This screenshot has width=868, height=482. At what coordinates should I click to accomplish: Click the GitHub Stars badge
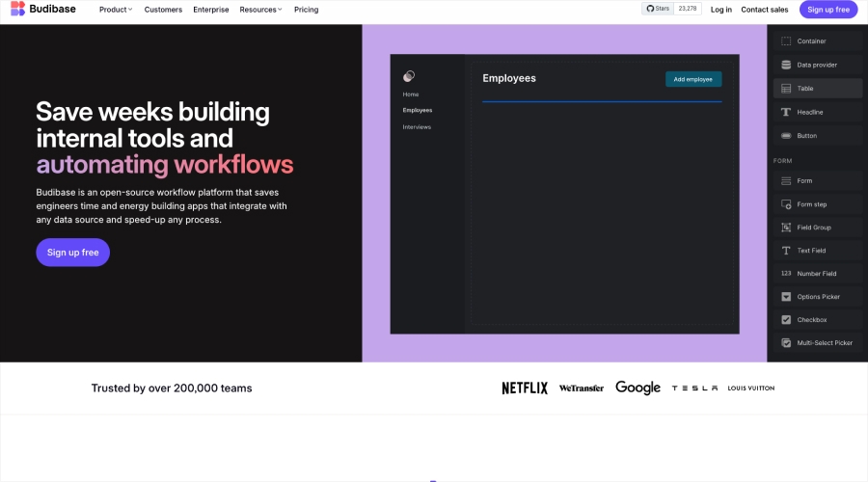(x=658, y=9)
